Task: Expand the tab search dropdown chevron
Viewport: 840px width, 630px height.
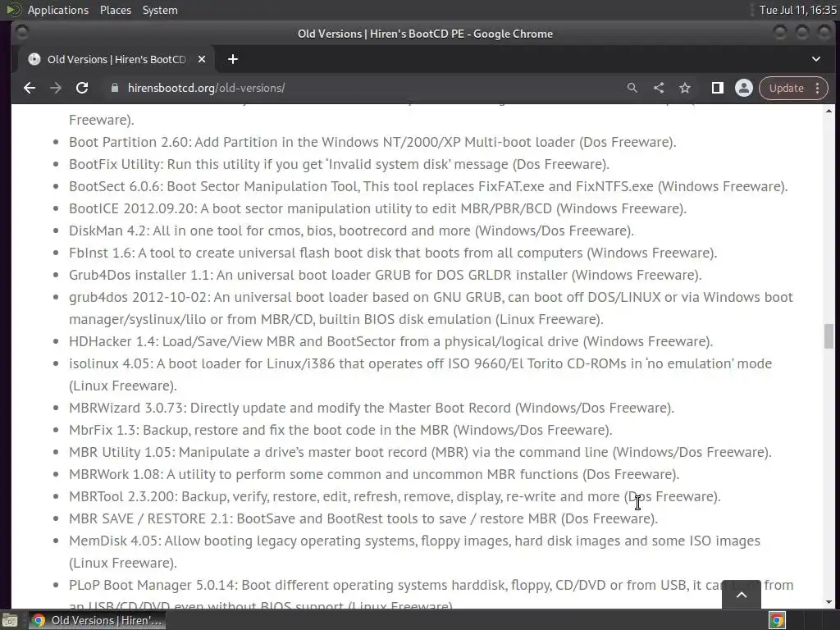Action: click(816, 59)
